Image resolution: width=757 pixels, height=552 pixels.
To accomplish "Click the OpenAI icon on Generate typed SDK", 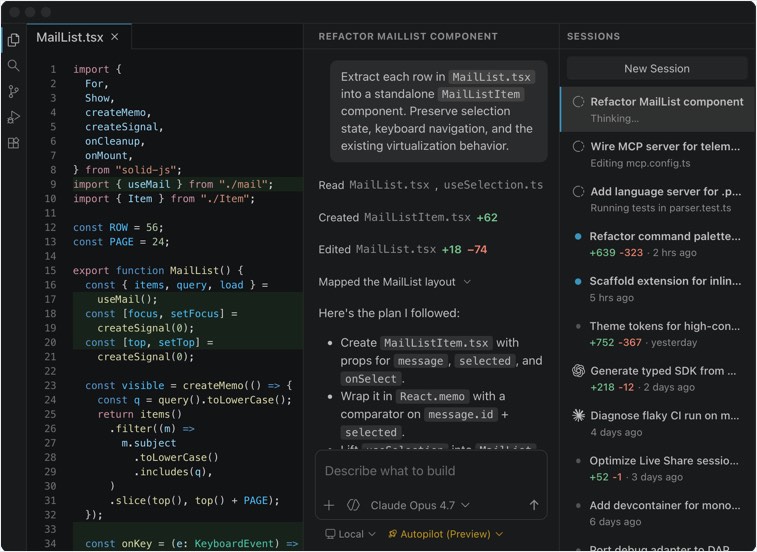I will [x=578, y=371].
